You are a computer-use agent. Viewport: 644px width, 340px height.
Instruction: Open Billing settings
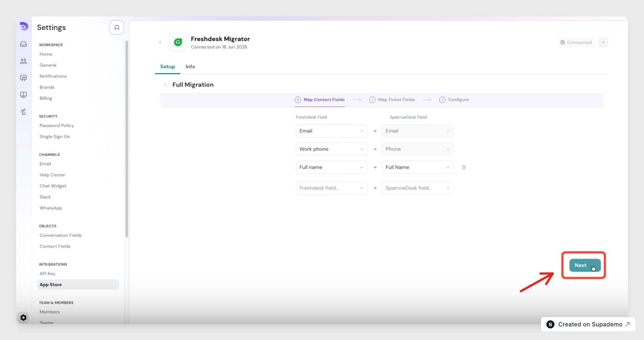click(46, 98)
